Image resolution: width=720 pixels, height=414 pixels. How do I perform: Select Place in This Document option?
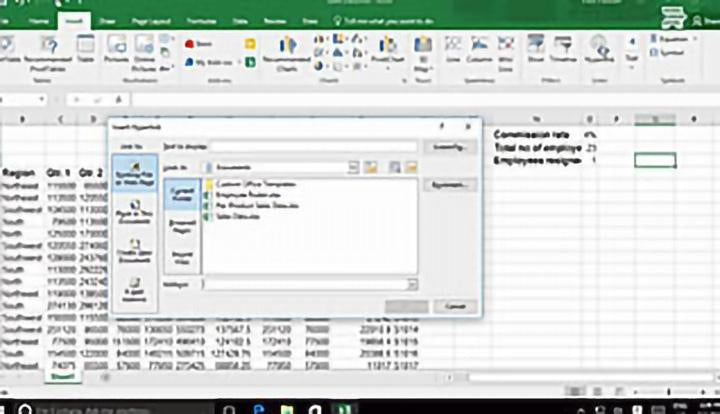coord(135,212)
